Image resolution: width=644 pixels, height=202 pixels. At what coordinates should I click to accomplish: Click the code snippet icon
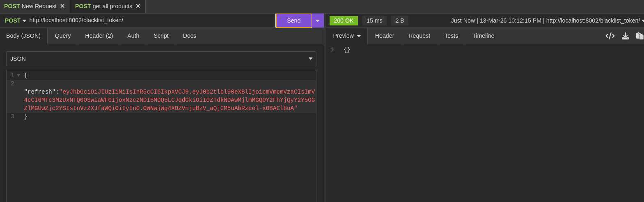[610, 36]
